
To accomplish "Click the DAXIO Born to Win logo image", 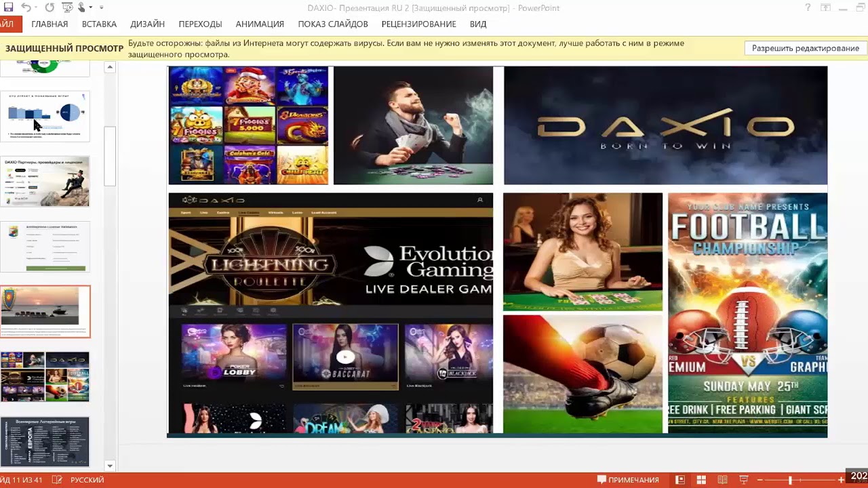I will [665, 125].
